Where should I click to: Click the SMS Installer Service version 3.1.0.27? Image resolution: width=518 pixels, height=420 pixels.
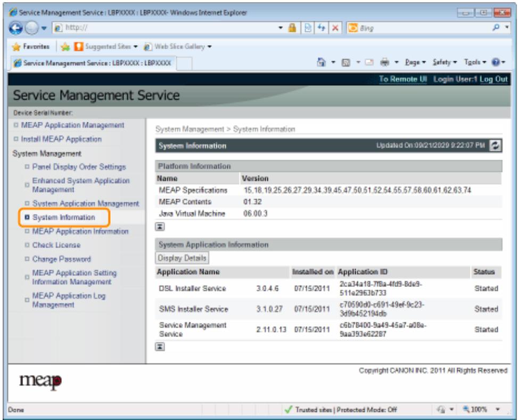pos(269,309)
